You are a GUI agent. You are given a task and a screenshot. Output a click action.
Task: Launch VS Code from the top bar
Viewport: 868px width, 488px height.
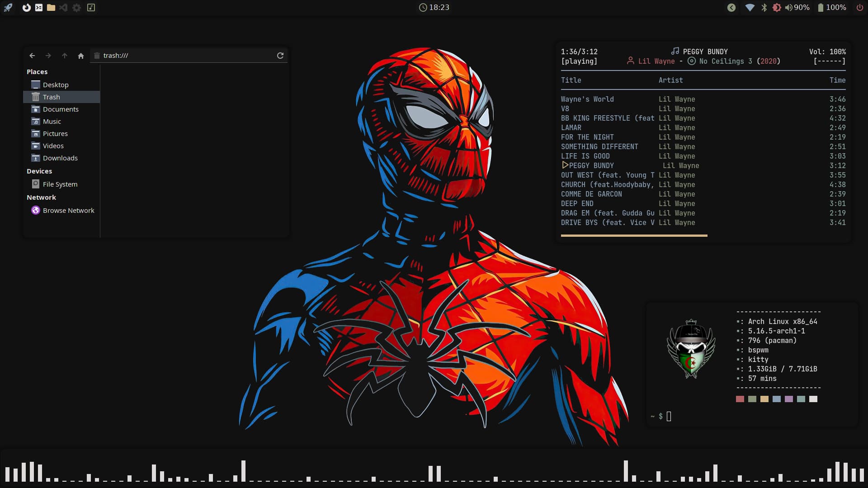(x=63, y=8)
